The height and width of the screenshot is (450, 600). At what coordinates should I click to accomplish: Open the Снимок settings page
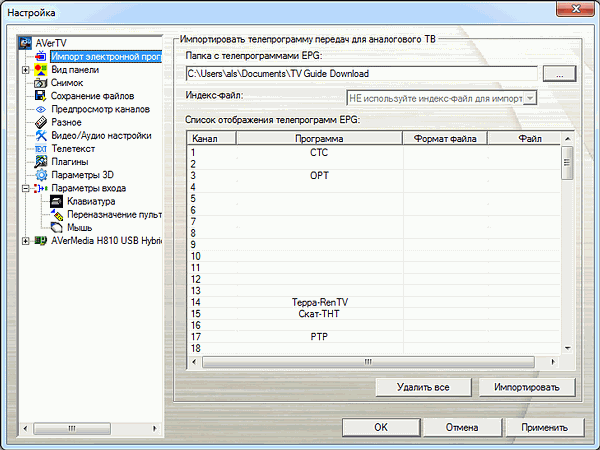click(67, 83)
